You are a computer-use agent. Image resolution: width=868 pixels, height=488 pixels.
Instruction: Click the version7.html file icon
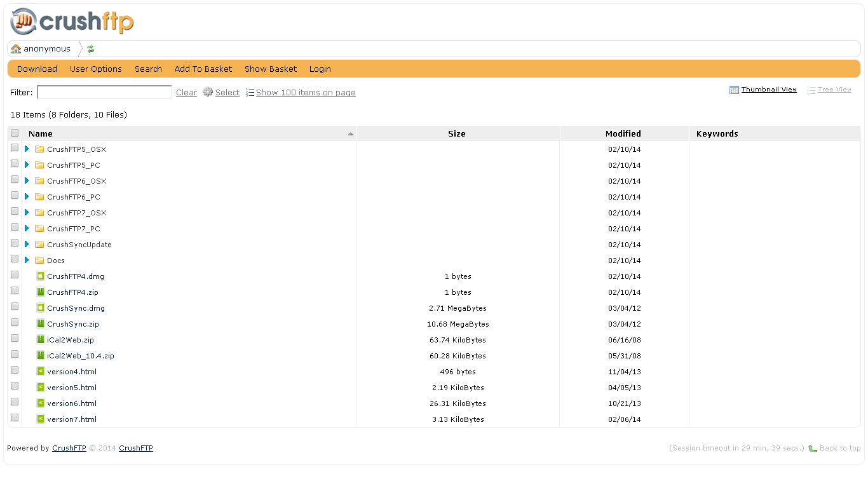(x=41, y=419)
